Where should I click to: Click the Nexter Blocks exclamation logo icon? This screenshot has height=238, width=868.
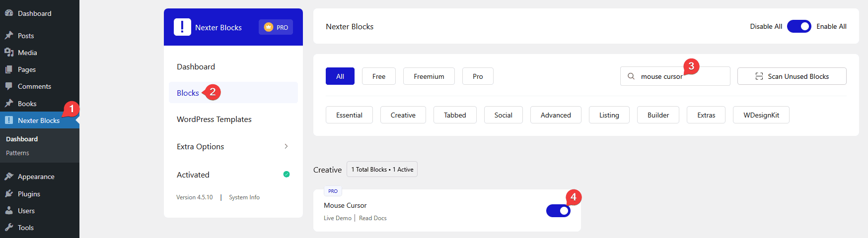[182, 27]
